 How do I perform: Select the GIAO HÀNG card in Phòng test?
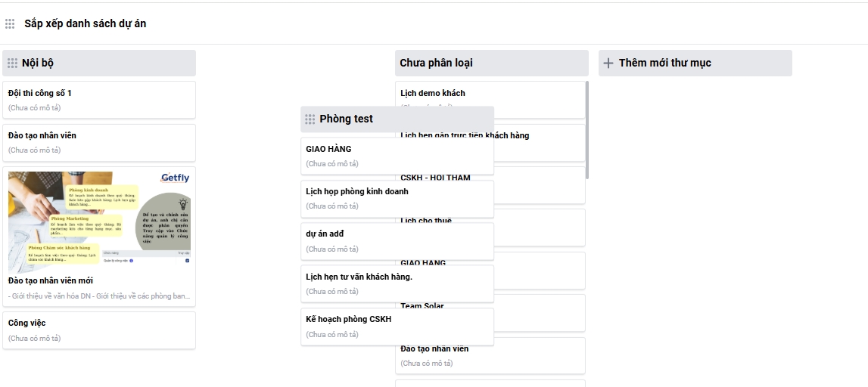pyautogui.click(x=397, y=156)
